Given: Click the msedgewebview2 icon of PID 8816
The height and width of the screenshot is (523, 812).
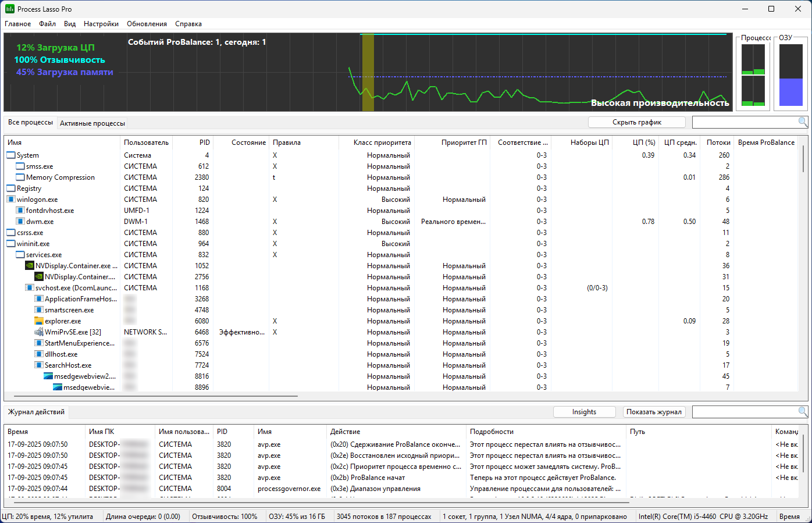Looking at the screenshot, I should coord(48,376).
